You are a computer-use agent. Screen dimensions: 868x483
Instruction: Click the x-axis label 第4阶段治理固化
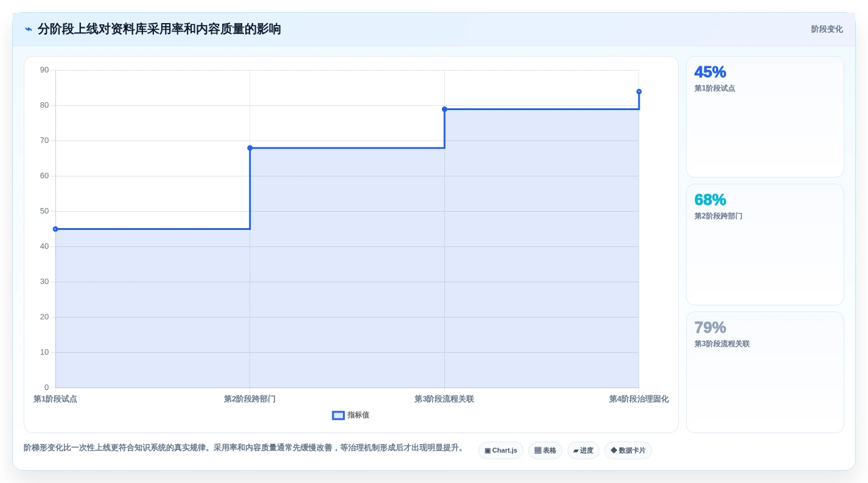pos(639,399)
